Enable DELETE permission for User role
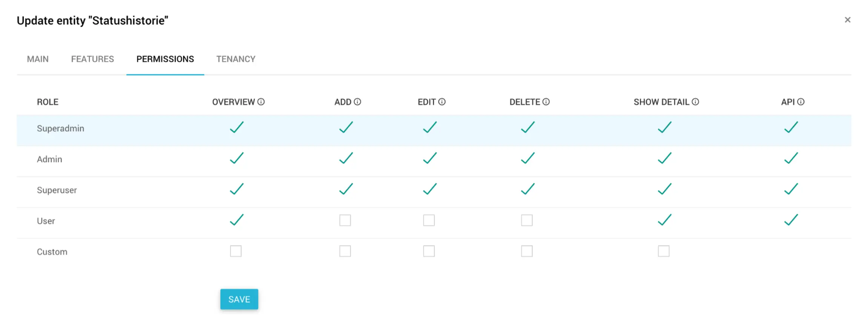 tap(527, 220)
